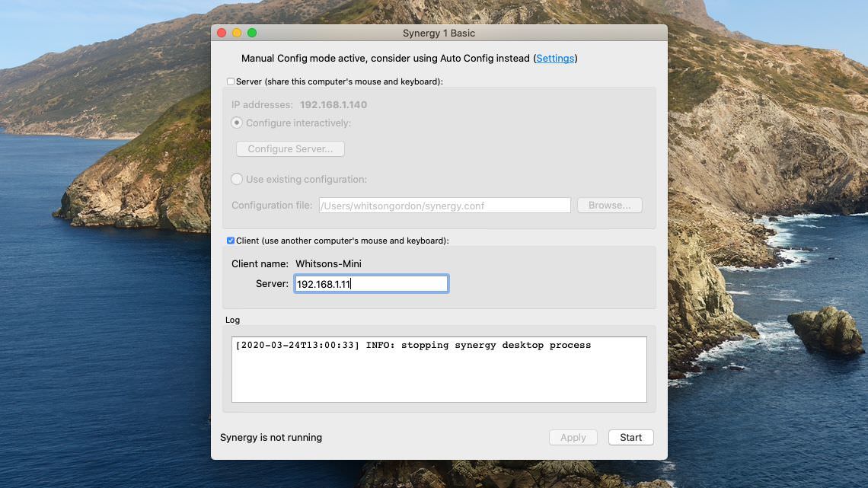
Task: Close the Synergy window with red button
Action: point(222,33)
